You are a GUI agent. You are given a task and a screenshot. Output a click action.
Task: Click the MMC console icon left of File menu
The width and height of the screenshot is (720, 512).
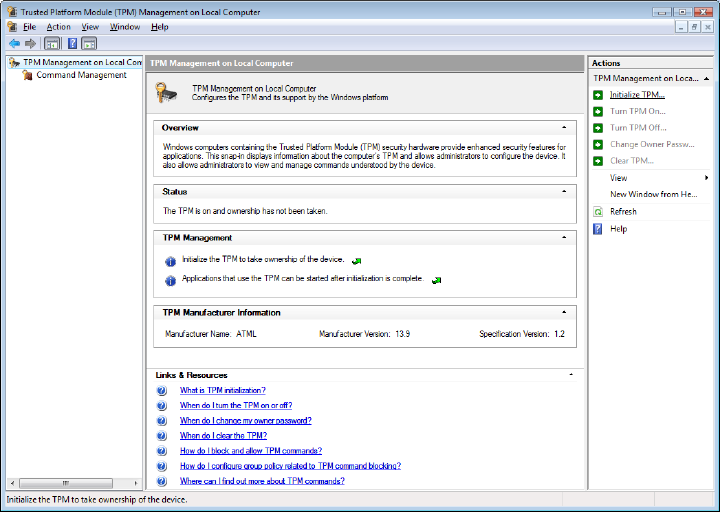[x=12, y=27]
